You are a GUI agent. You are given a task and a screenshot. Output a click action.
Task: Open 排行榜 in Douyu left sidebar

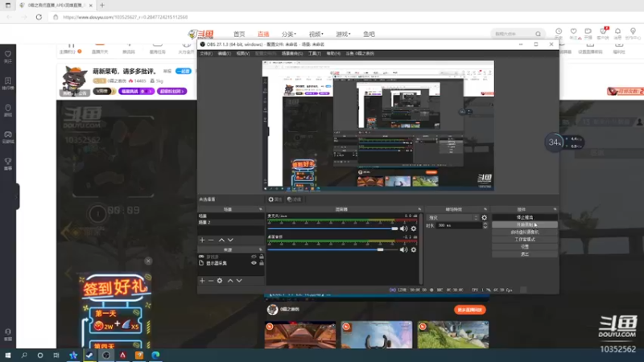(x=8, y=84)
